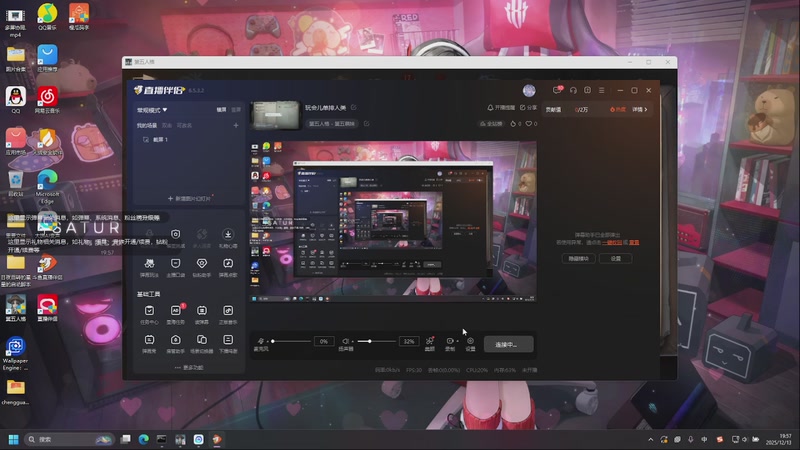
Task: Open the tool icon with the red badge
Action: 176,311
